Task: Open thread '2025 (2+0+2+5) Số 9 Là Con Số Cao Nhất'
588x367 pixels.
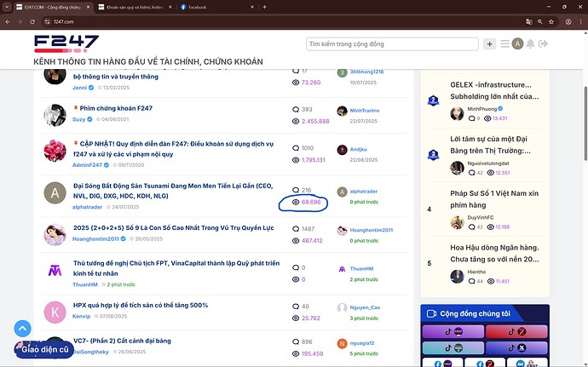Action: coord(173,228)
